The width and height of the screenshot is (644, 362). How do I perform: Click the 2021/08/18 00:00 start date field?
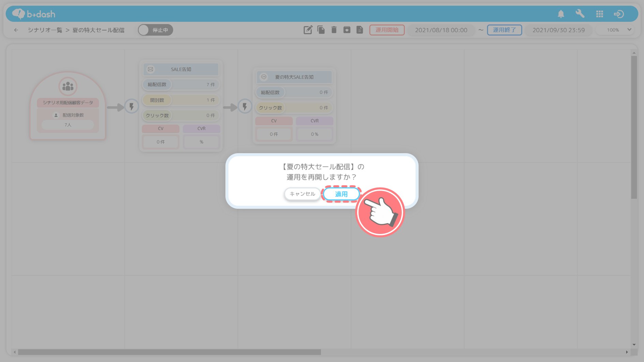[441, 30]
